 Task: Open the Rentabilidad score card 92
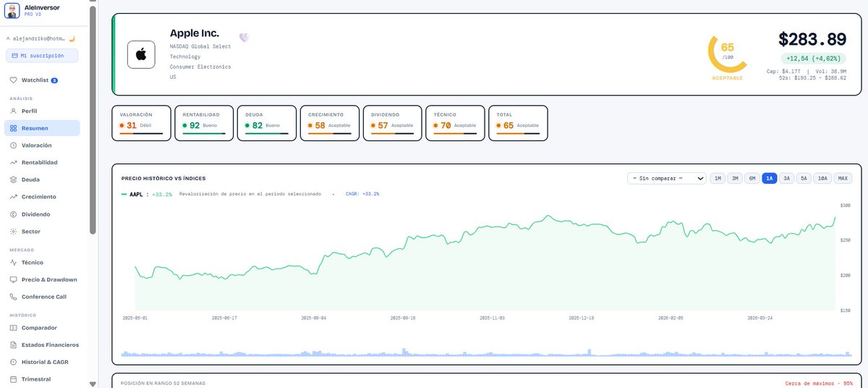(x=204, y=123)
